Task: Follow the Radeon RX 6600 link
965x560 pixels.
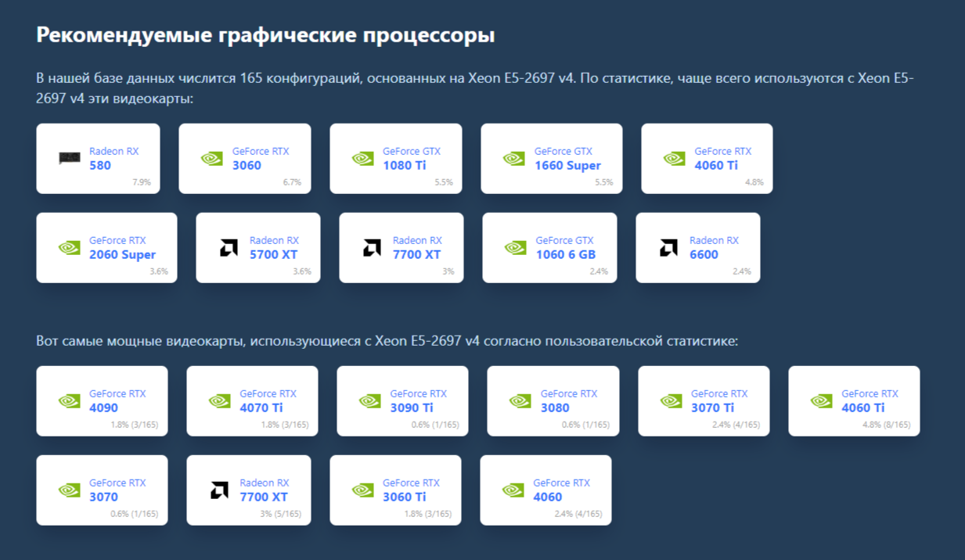Action: click(x=714, y=247)
